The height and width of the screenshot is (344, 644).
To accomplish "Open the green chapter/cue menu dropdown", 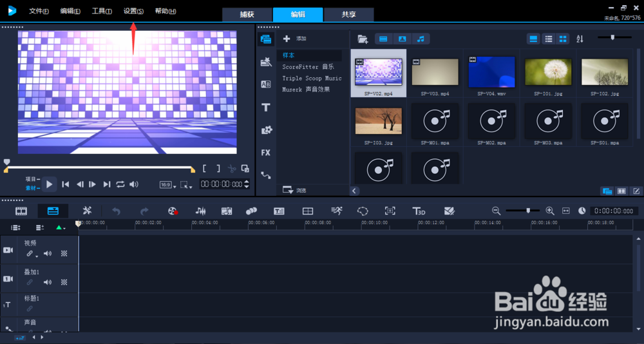I will pyautogui.click(x=61, y=227).
